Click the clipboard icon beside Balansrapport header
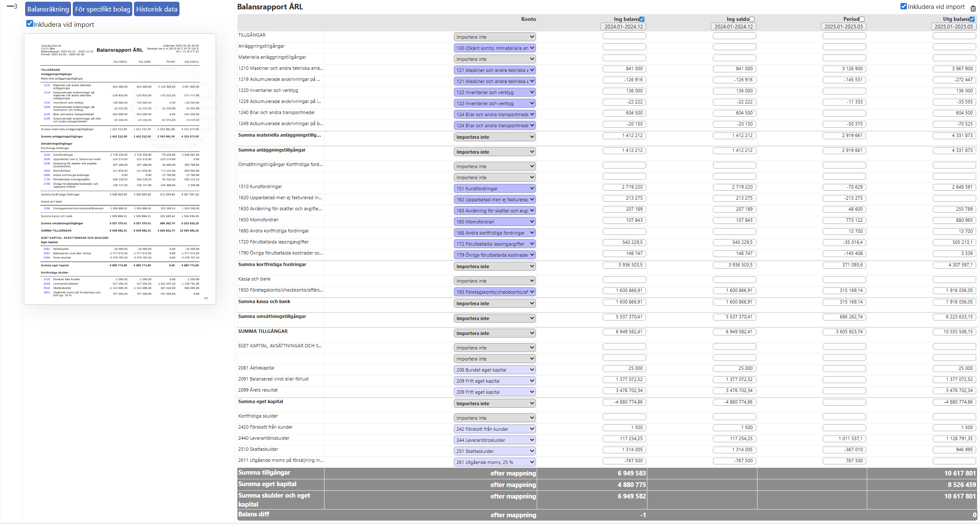The image size is (980, 524). pyautogui.click(x=973, y=8)
